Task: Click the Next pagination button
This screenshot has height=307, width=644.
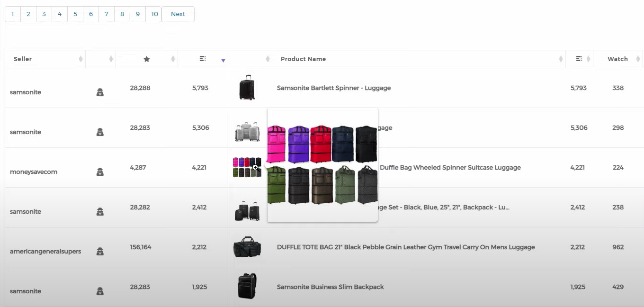Action: (178, 14)
